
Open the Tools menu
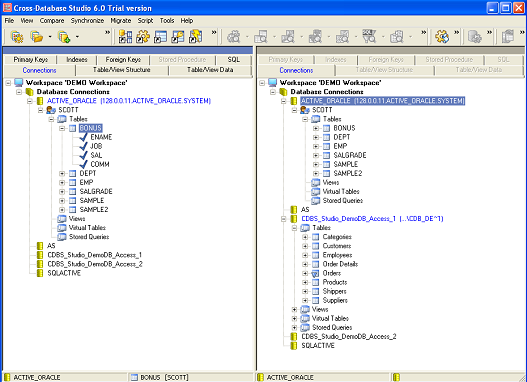[167, 20]
